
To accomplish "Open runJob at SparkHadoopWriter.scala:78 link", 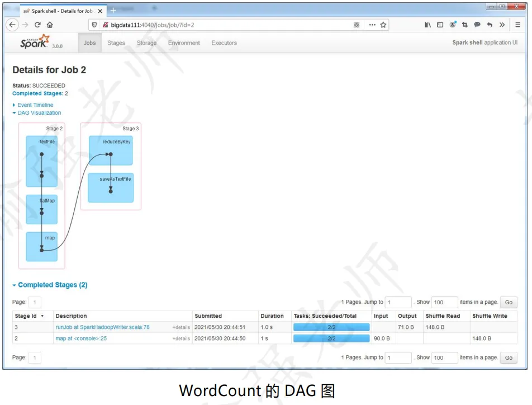I will coord(102,327).
